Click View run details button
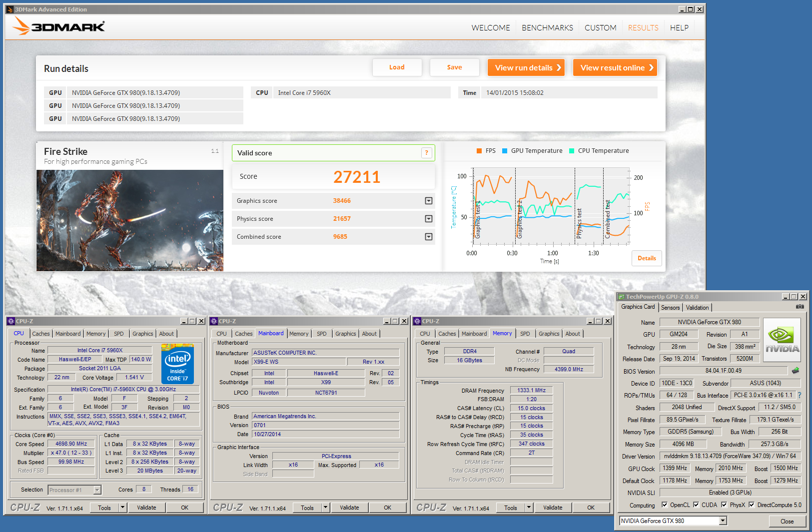This screenshot has width=812, height=532. point(526,67)
